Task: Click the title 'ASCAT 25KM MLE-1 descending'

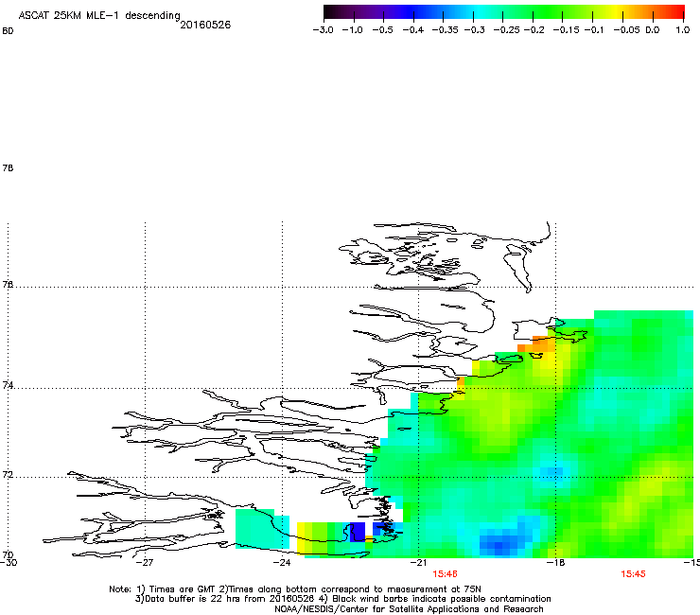Action: click(99, 16)
